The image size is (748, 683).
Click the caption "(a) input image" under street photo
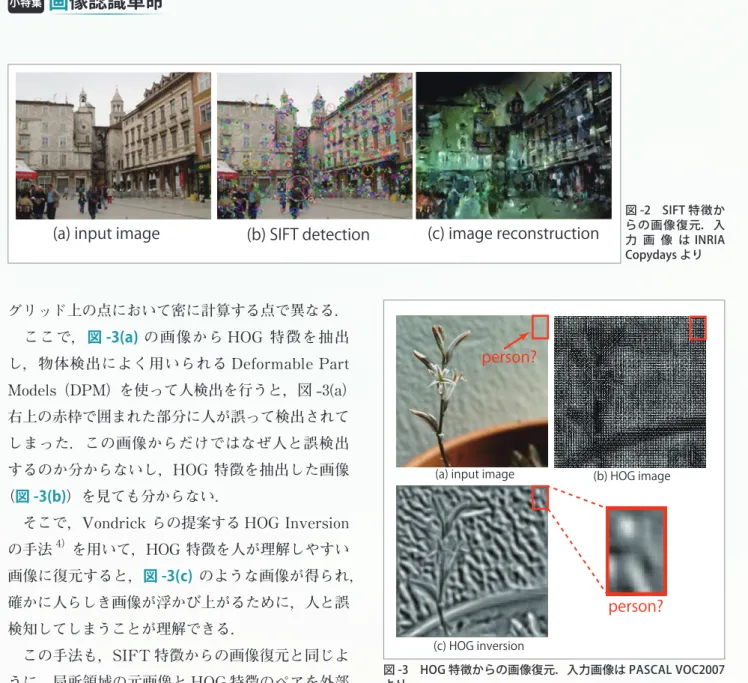pos(106,234)
